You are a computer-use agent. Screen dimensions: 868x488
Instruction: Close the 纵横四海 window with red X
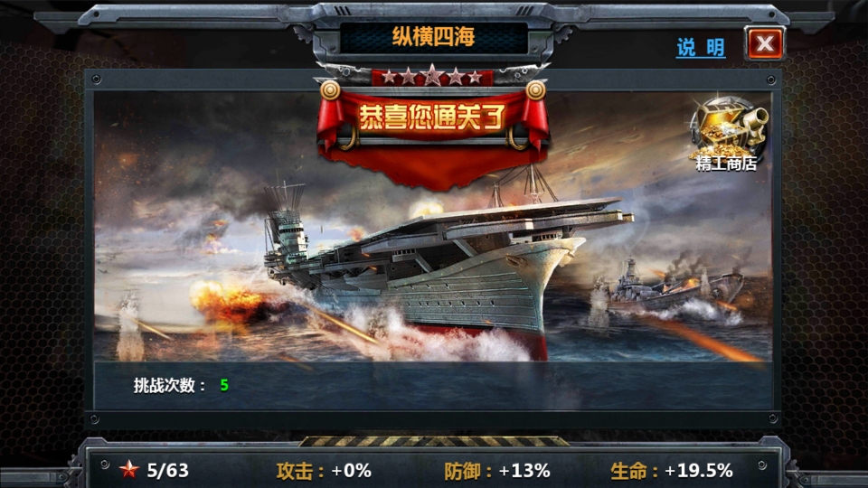coord(765,43)
